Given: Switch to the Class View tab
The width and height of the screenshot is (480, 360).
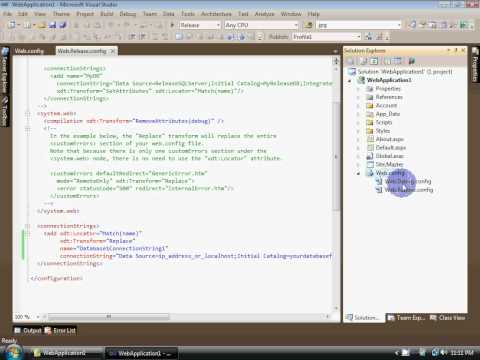Looking at the screenshot, I should click(x=447, y=318).
